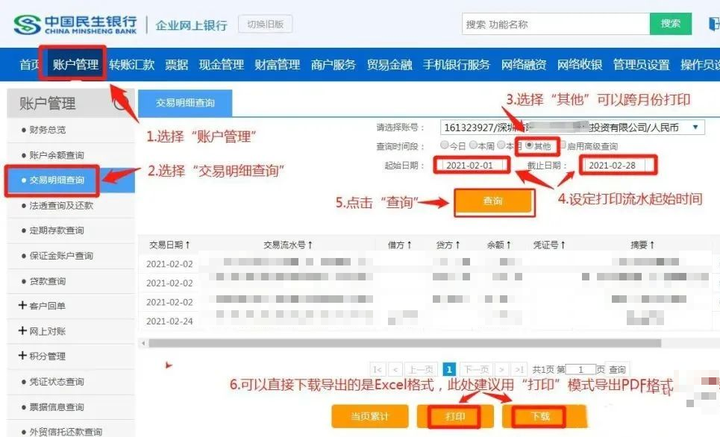
Task: Click the left arrow of horizontal scrollbar
Action: 143,343
